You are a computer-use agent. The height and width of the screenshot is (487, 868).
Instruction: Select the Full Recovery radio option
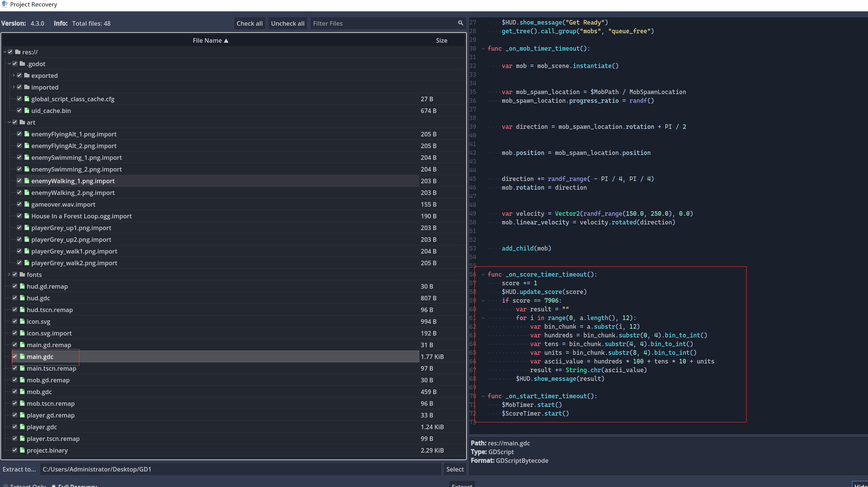[x=54, y=485]
